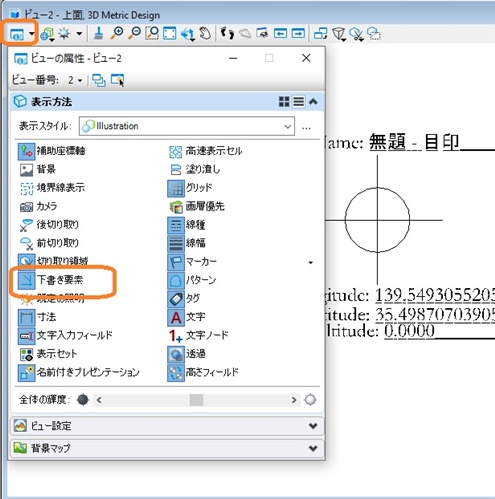The image size is (495, 499).
Task: Toggle 表示セット attribute
Action: pos(48,354)
